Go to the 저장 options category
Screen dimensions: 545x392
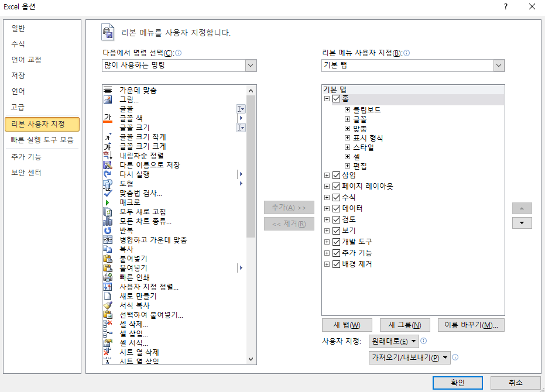(x=42, y=75)
